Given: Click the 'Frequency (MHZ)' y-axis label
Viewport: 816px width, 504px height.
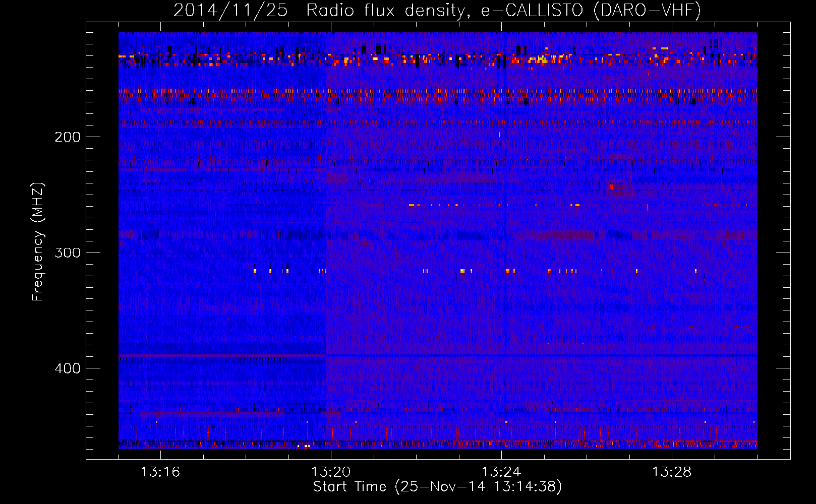Looking at the screenshot, I should (x=38, y=241).
